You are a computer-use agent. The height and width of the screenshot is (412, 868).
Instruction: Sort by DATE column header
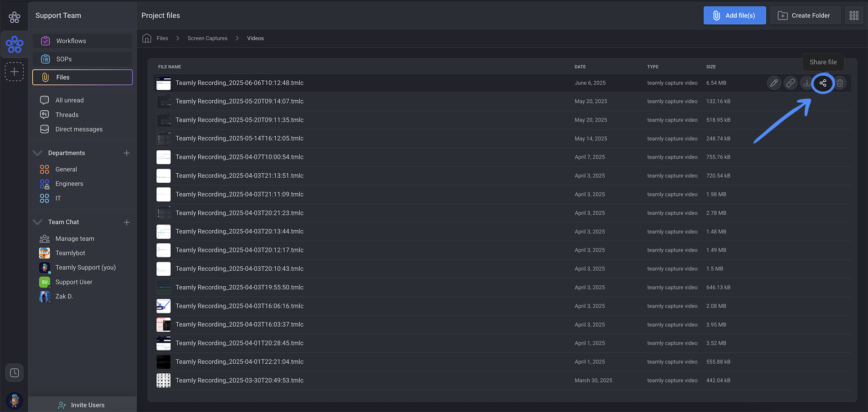coord(580,67)
